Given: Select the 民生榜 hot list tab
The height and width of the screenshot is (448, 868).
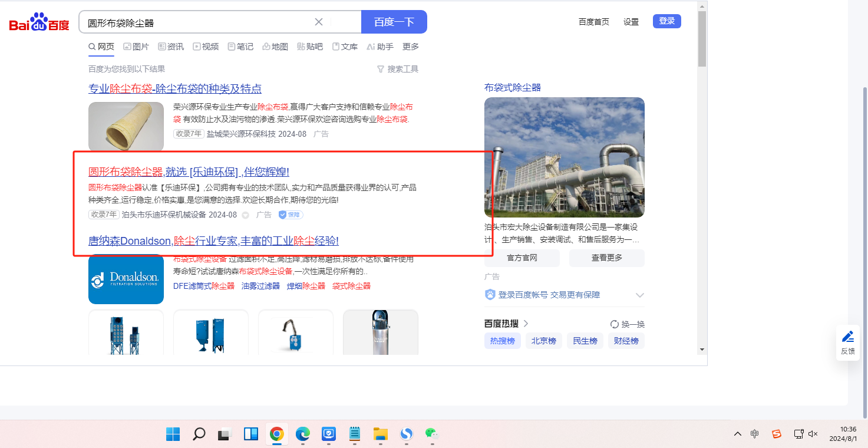Looking at the screenshot, I should [x=585, y=341].
